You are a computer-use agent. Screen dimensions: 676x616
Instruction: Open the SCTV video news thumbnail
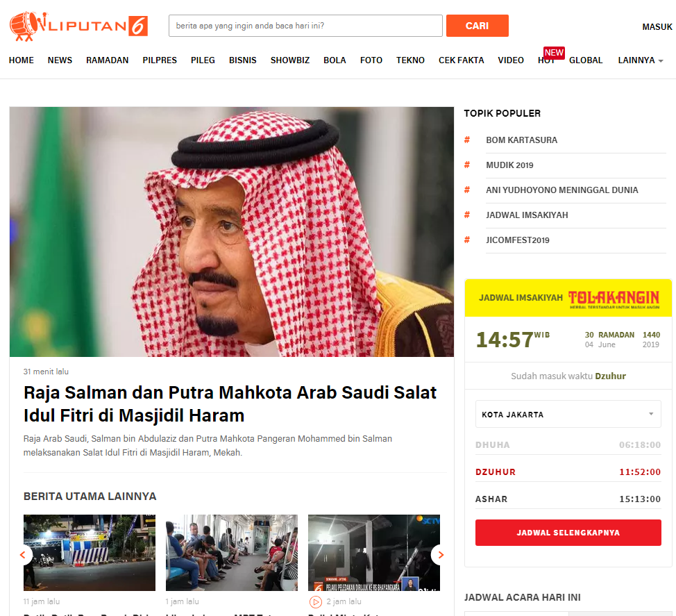pos(374,553)
